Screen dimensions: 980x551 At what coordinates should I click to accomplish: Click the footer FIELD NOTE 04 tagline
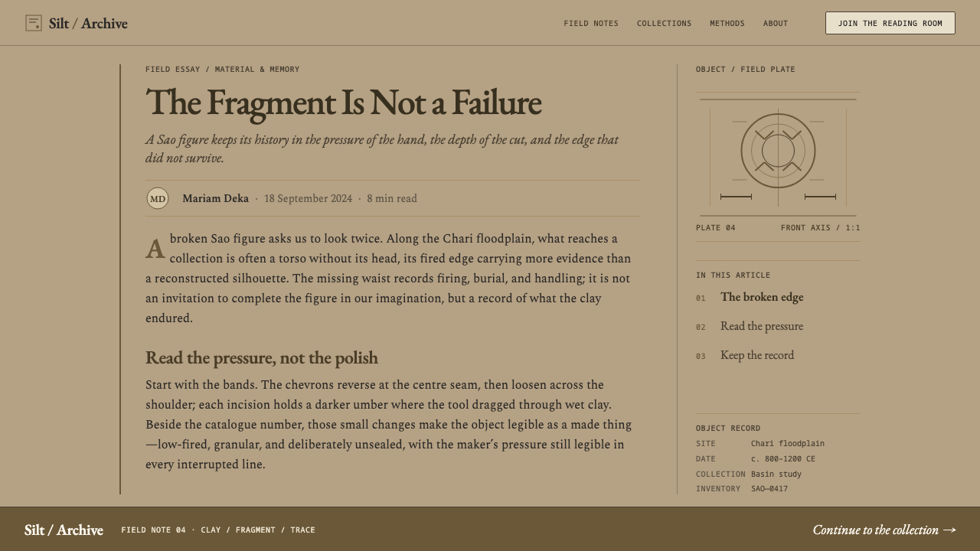(218, 530)
